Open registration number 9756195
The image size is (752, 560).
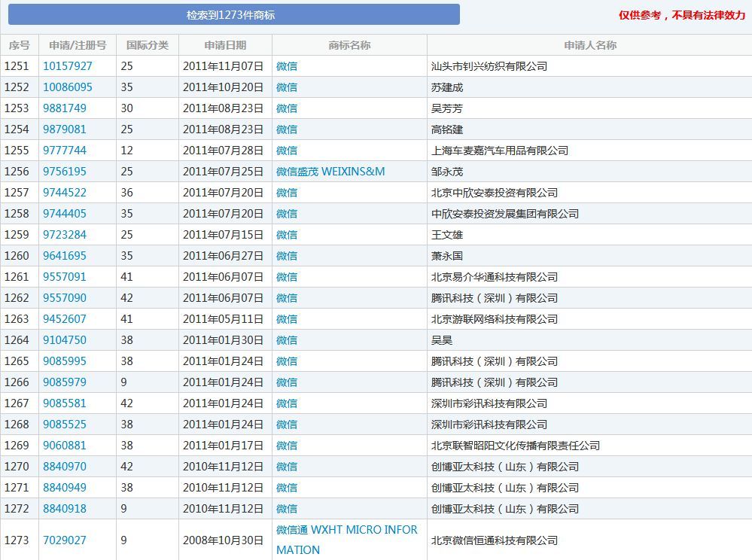[x=65, y=172]
